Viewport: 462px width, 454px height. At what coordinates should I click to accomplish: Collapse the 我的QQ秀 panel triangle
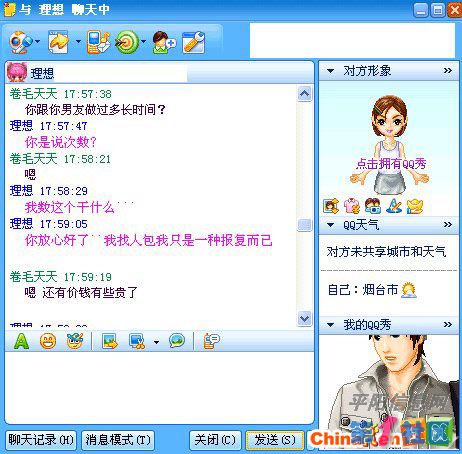point(331,325)
